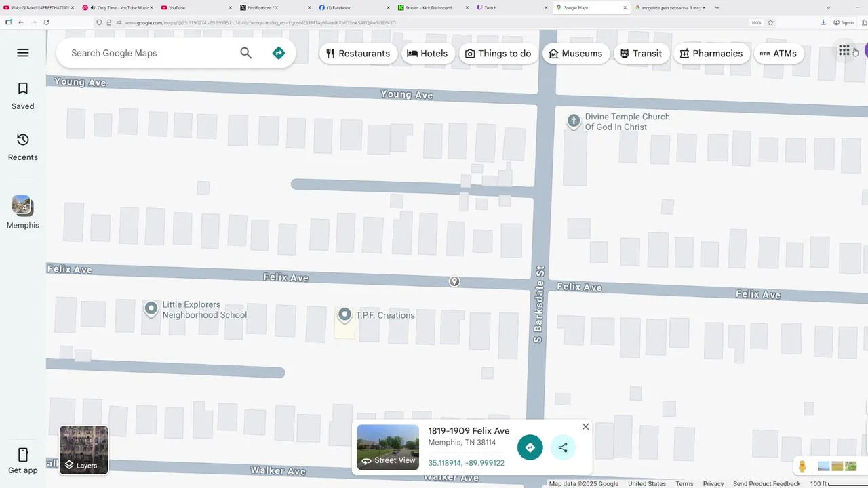Screen dimensions: 868x488
Task: Select the Transit chip
Action: 641,54
